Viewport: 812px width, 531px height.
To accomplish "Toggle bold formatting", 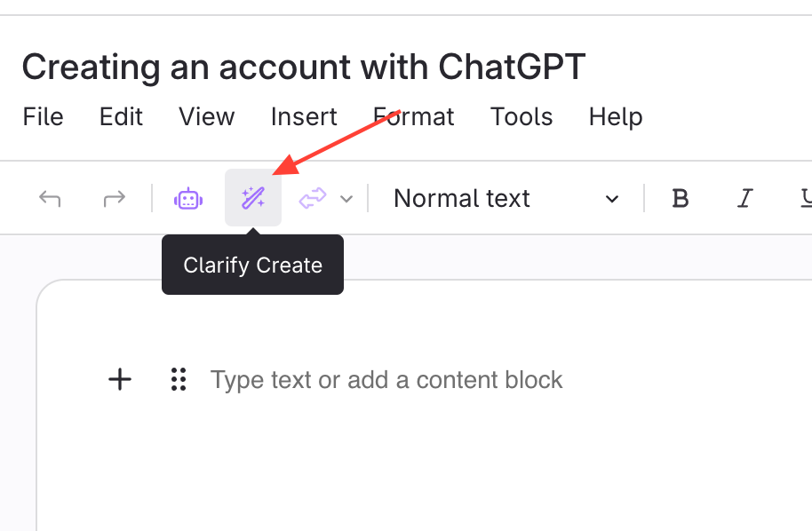I will [x=681, y=199].
